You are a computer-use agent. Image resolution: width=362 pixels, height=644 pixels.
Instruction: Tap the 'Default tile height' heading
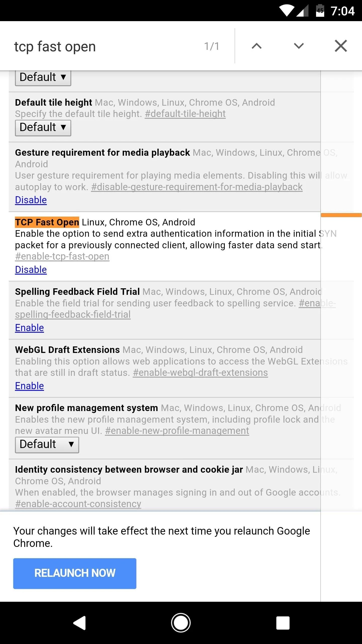coord(54,102)
